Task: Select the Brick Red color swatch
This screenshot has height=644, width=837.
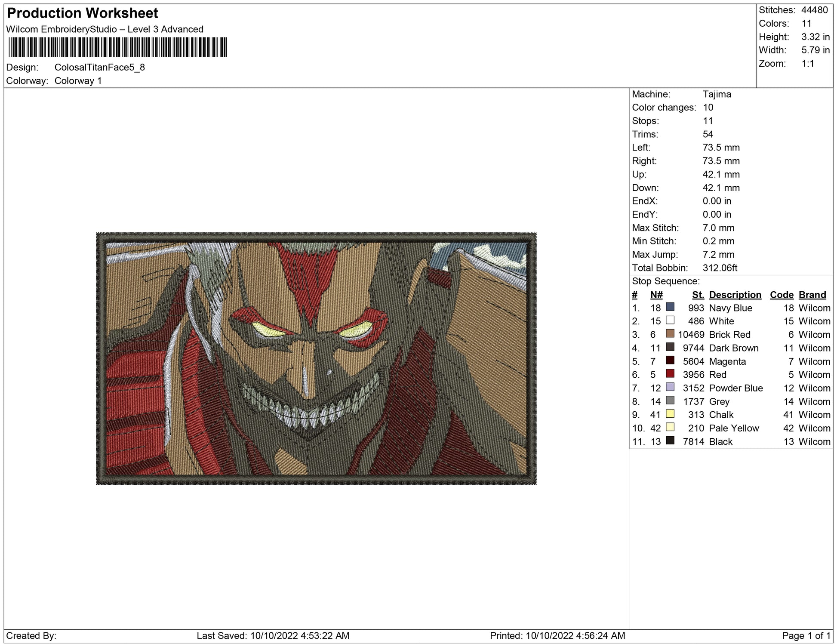Action: click(x=670, y=333)
